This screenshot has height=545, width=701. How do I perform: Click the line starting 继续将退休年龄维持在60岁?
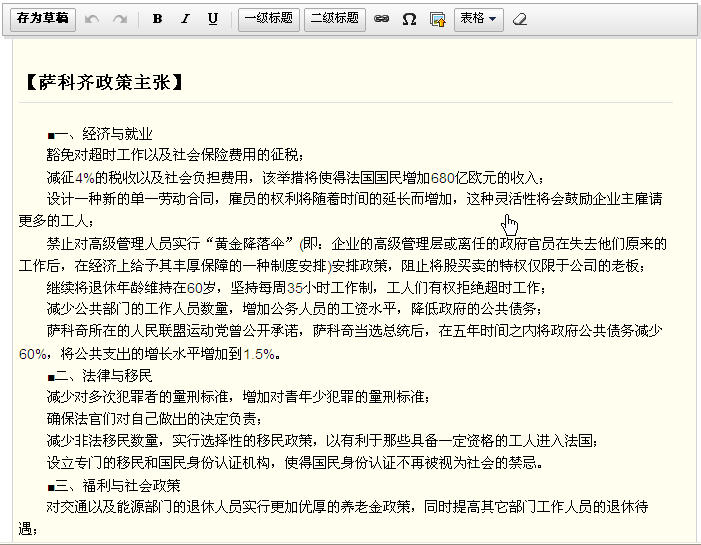pyautogui.click(x=296, y=287)
